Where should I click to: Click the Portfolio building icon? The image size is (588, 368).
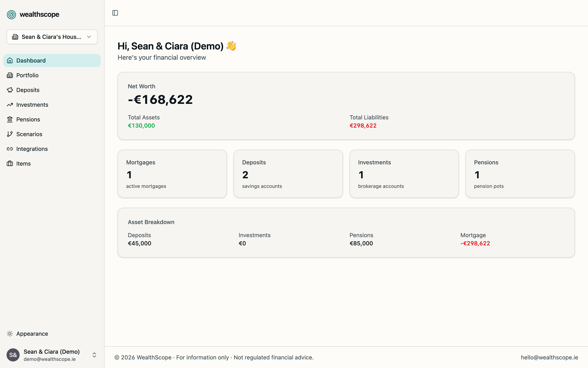pyautogui.click(x=10, y=75)
